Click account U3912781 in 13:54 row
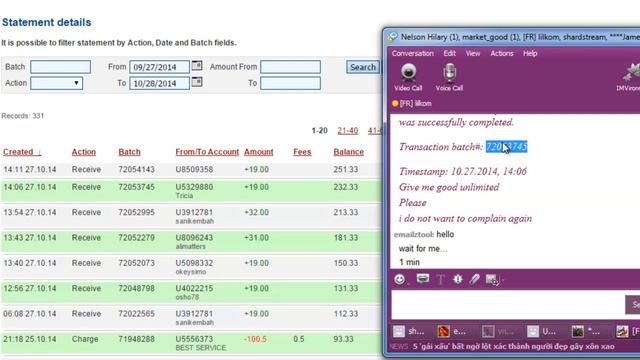The image size is (640, 360). pyautogui.click(x=194, y=212)
